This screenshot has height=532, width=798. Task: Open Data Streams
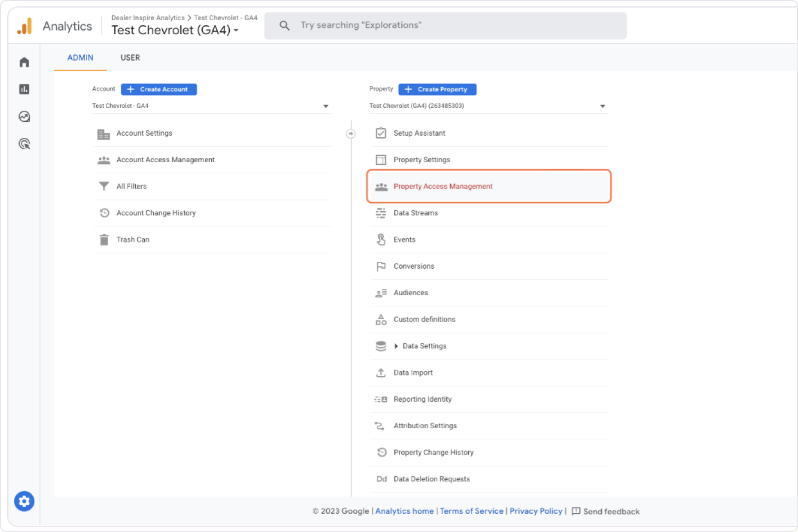tap(489, 213)
